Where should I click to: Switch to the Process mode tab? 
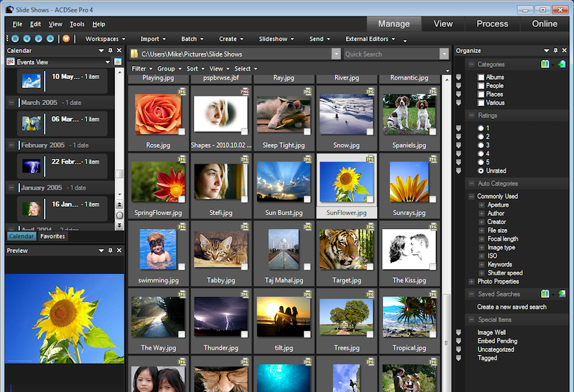pyautogui.click(x=492, y=24)
